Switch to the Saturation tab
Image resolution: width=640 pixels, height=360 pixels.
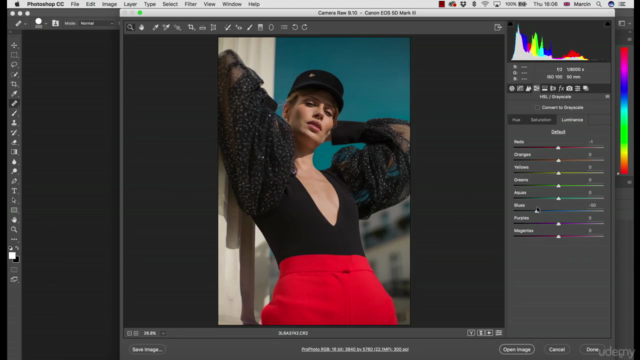pyautogui.click(x=541, y=120)
